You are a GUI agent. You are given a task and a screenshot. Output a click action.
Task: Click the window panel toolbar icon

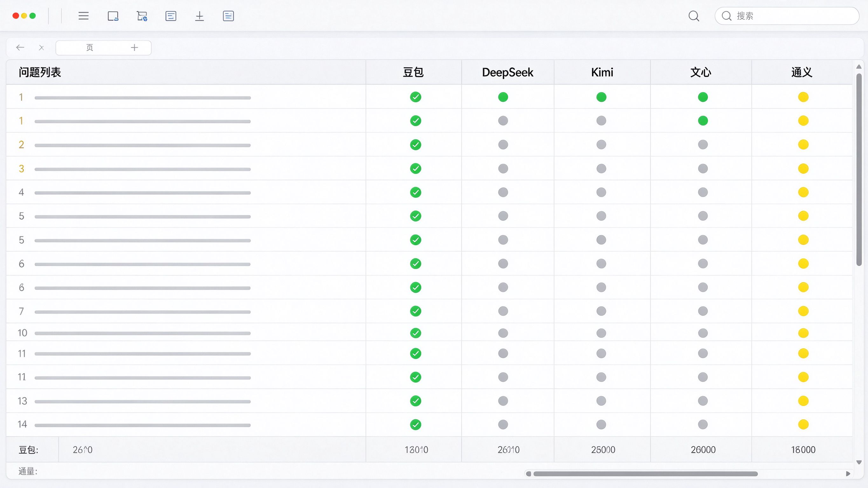(x=113, y=16)
